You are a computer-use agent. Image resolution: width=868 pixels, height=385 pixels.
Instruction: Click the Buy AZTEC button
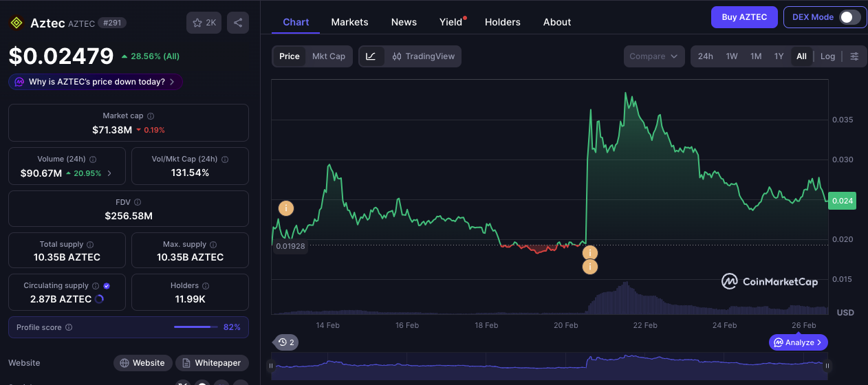pos(744,17)
